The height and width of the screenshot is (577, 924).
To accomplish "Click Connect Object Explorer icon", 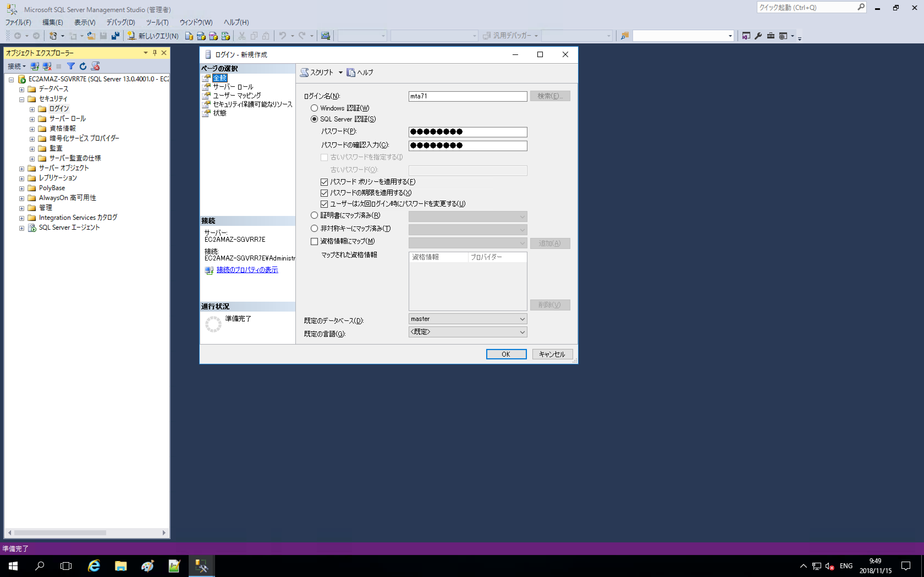I will pyautogui.click(x=35, y=66).
